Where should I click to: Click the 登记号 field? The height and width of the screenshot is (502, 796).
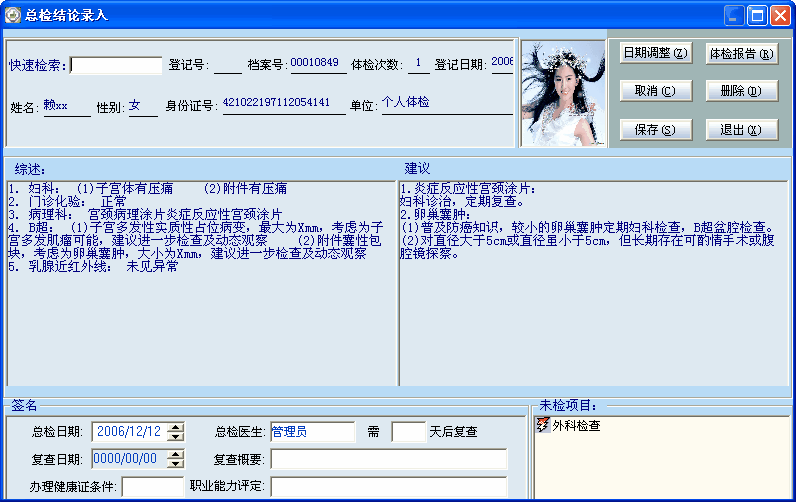pyautogui.click(x=227, y=64)
